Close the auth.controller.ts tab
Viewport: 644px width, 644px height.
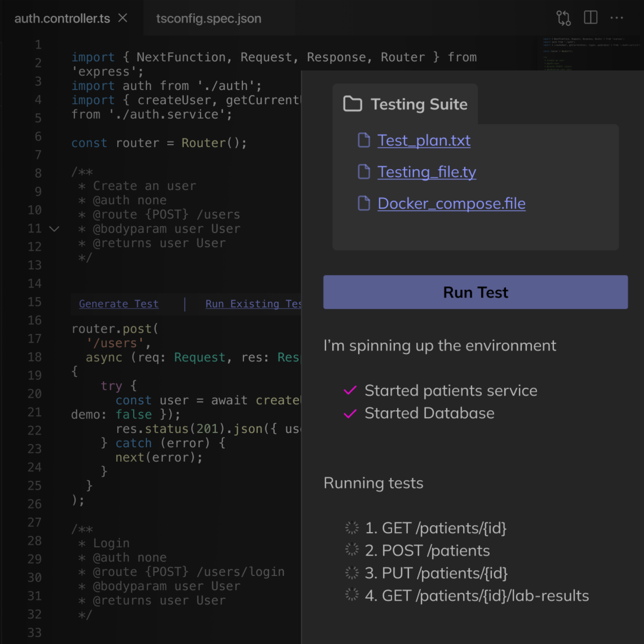coord(123,18)
